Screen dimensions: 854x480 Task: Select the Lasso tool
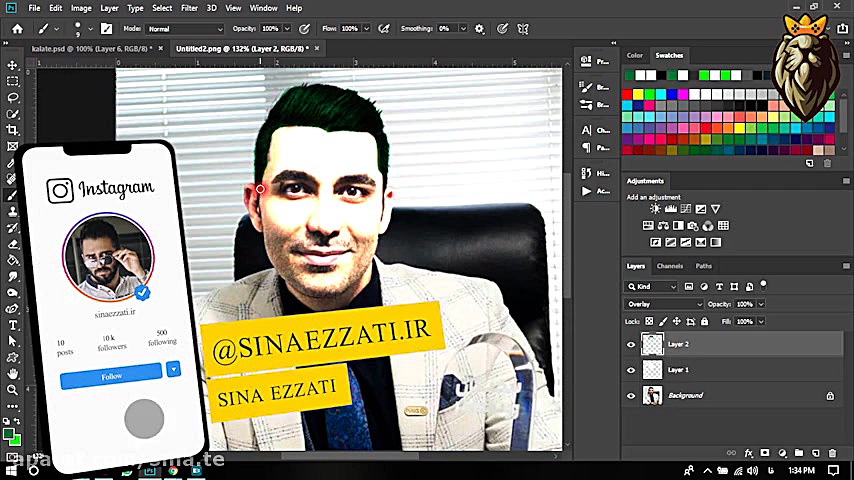tap(13, 98)
